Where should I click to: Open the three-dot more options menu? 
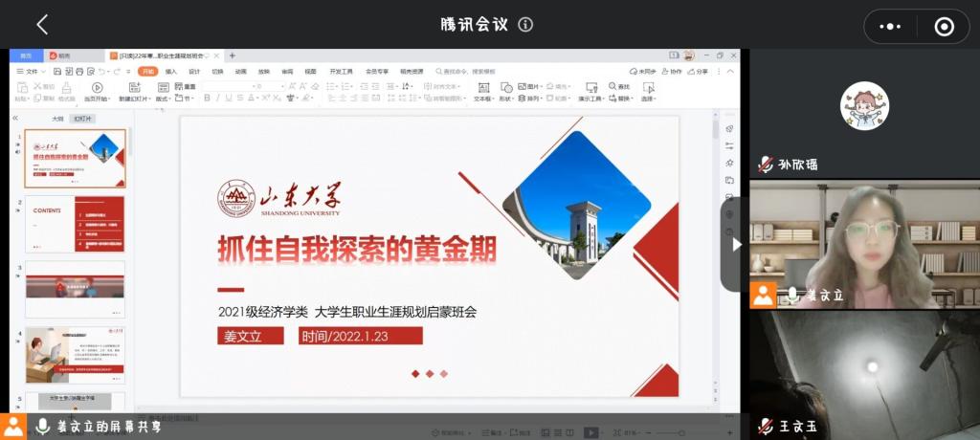pos(890,26)
